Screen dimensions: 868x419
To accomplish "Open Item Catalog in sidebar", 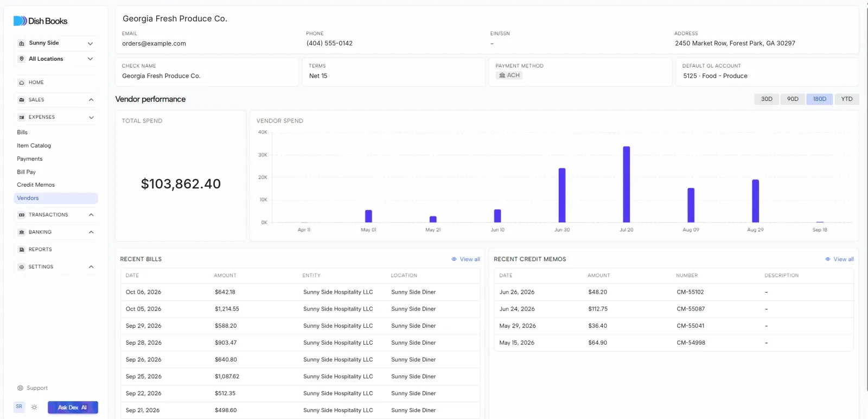I will click(34, 145).
